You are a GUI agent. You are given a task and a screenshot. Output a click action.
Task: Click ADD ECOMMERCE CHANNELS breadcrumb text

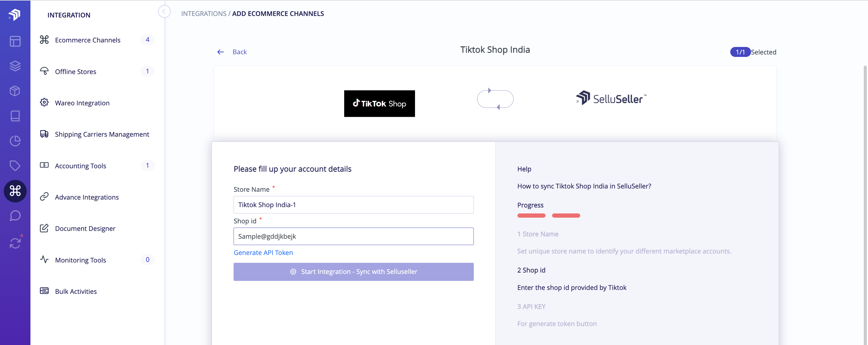(278, 14)
